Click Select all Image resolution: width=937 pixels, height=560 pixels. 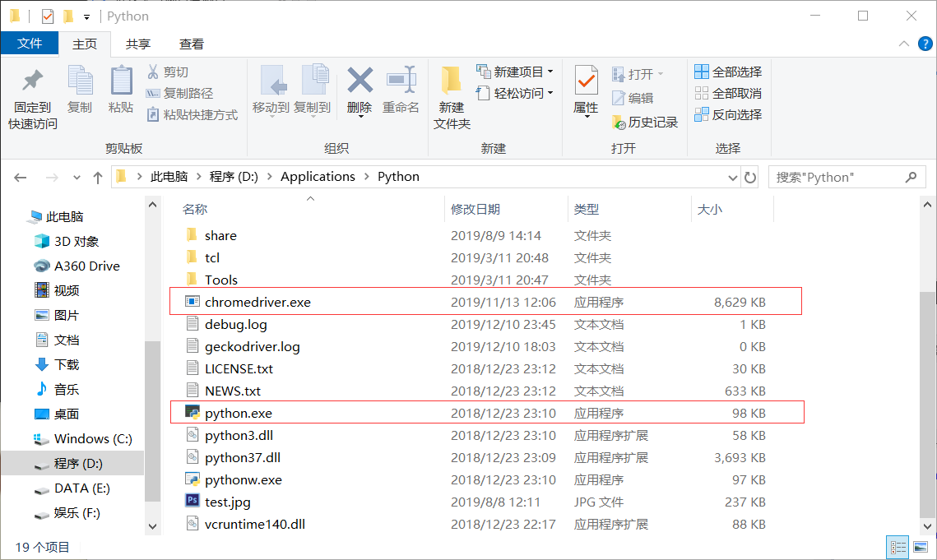point(728,72)
